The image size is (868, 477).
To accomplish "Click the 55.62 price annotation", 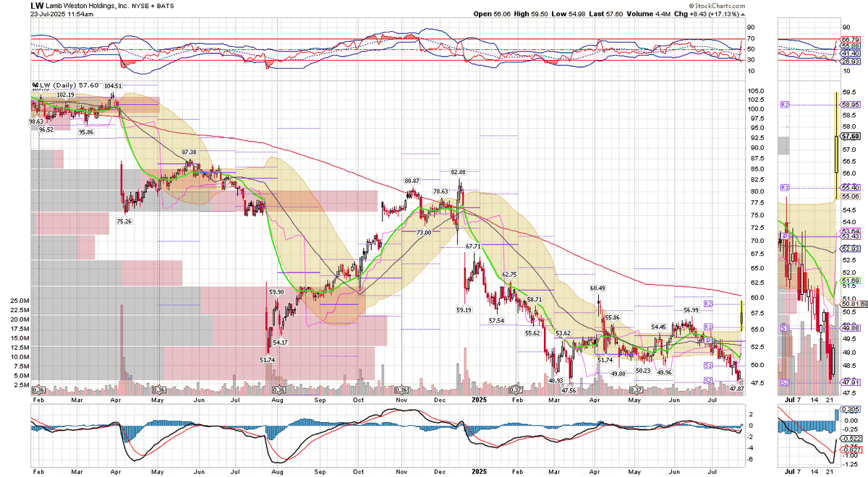I will pyautogui.click(x=532, y=333).
